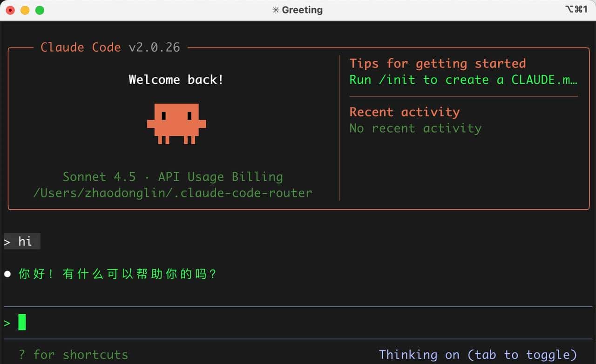Click the Chinese greeting response text
The image size is (596, 364).
pos(117,274)
